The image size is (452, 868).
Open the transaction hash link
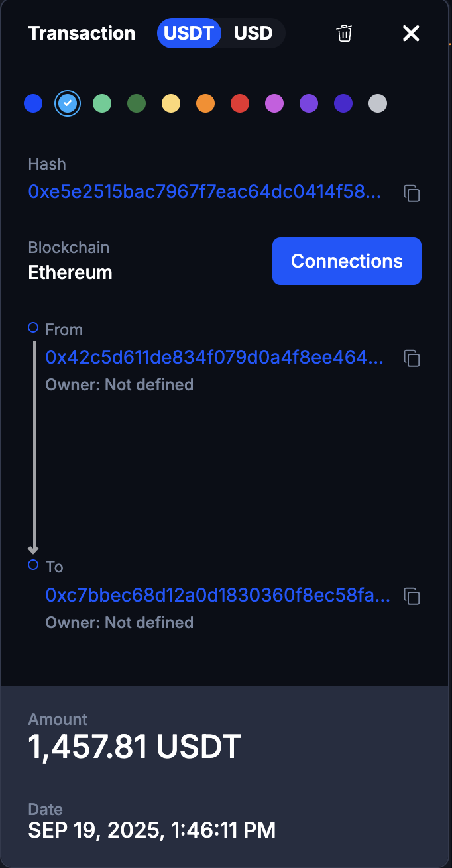tap(205, 192)
